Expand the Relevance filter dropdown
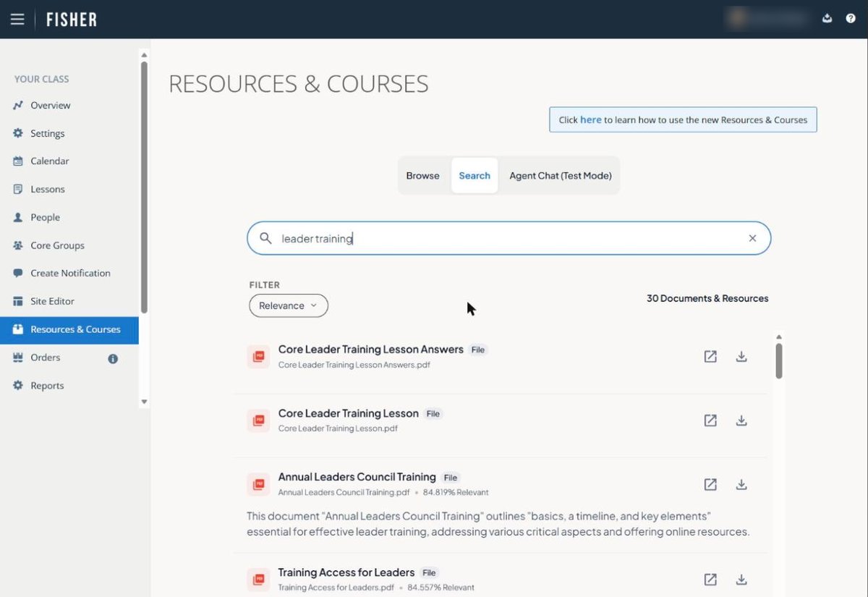 coord(289,305)
